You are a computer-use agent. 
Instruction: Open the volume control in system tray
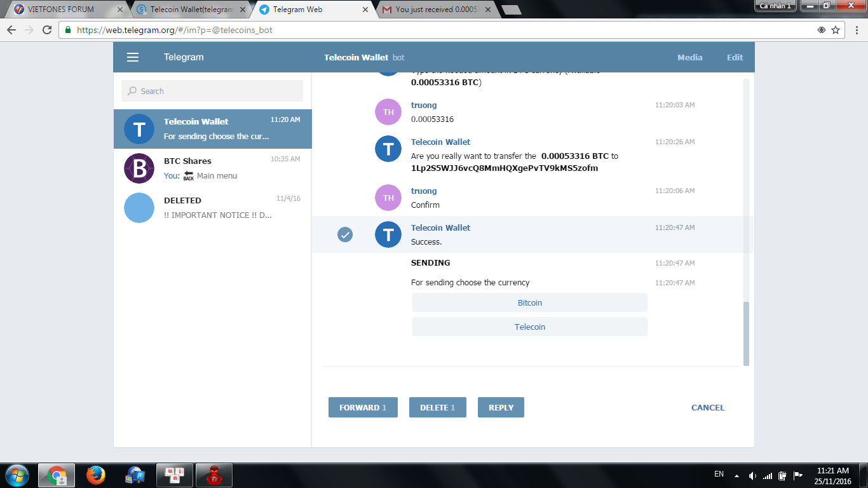(752, 475)
